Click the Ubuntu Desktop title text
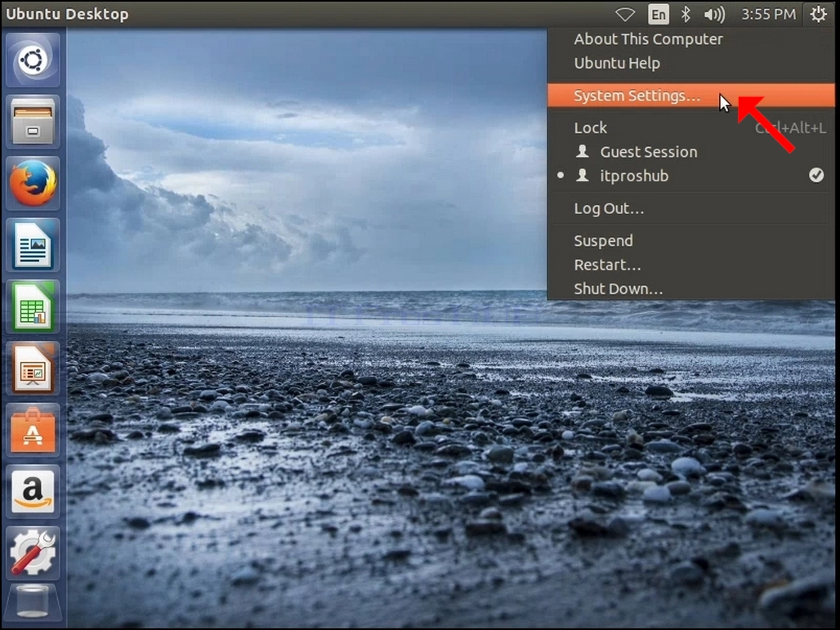Image resolution: width=840 pixels, height=630 pixels. (x=67, y=14)
